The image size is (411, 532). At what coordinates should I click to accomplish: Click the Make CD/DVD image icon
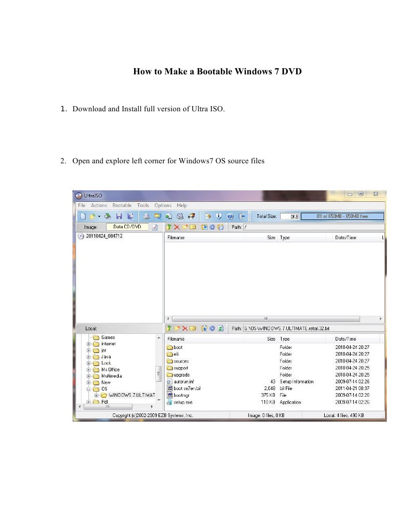pyautogui.click(x=146, y=216)
